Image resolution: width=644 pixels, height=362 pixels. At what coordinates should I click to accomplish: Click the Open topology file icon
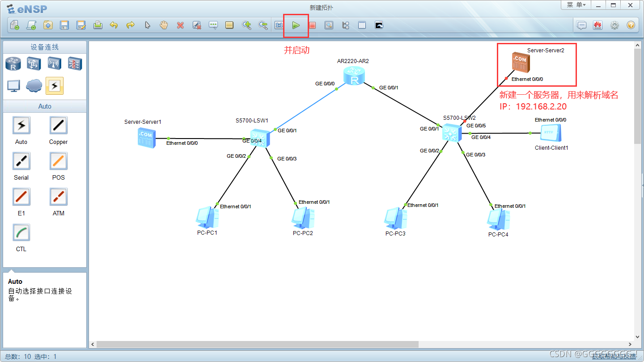coord(48,25)
